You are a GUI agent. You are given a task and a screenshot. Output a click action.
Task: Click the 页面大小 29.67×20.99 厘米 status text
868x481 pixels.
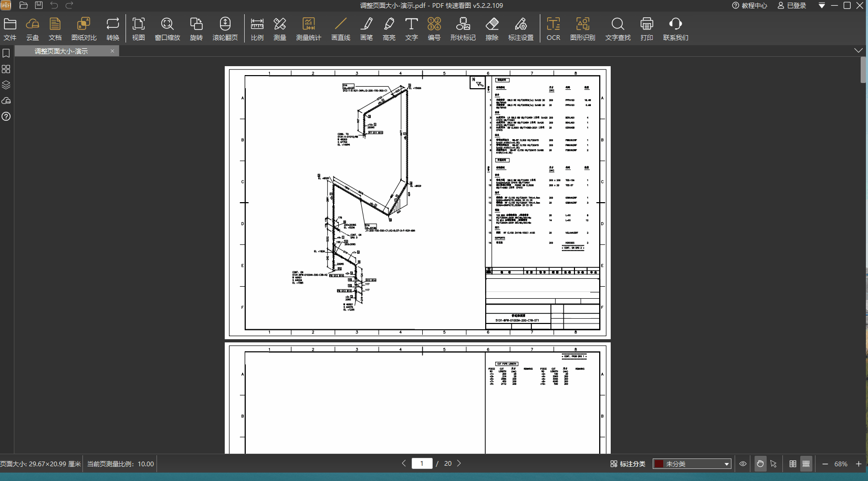tap(40, 464)
